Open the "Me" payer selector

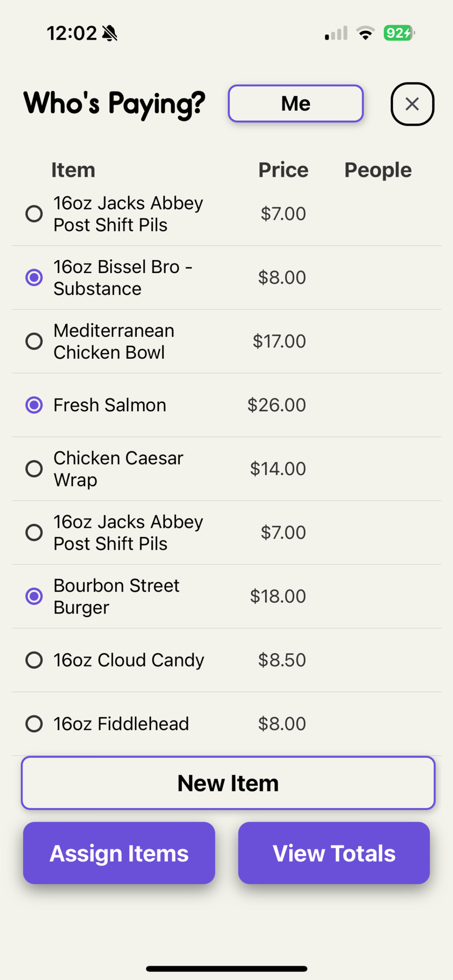(x=296, y=103)
